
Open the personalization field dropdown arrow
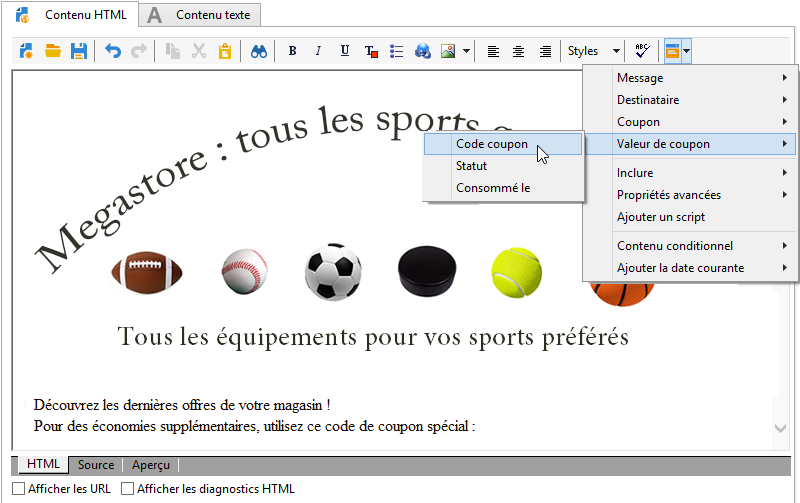[687, 51]
